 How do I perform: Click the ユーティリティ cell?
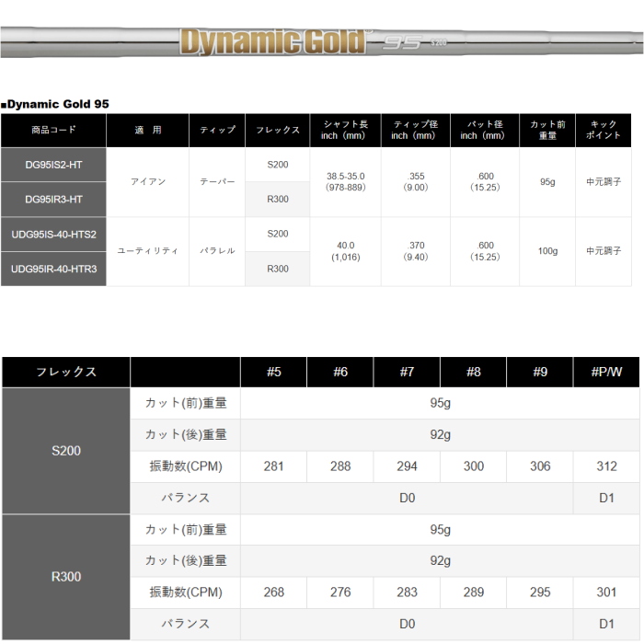[x=147, y=251]
